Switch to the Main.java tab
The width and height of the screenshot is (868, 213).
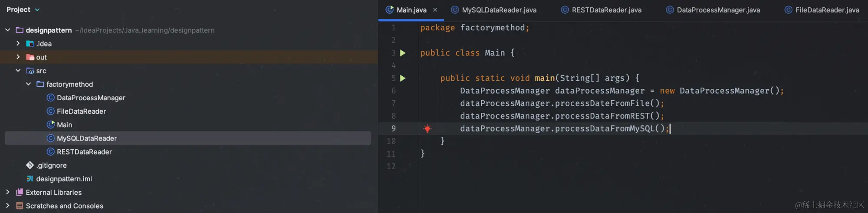411,10
